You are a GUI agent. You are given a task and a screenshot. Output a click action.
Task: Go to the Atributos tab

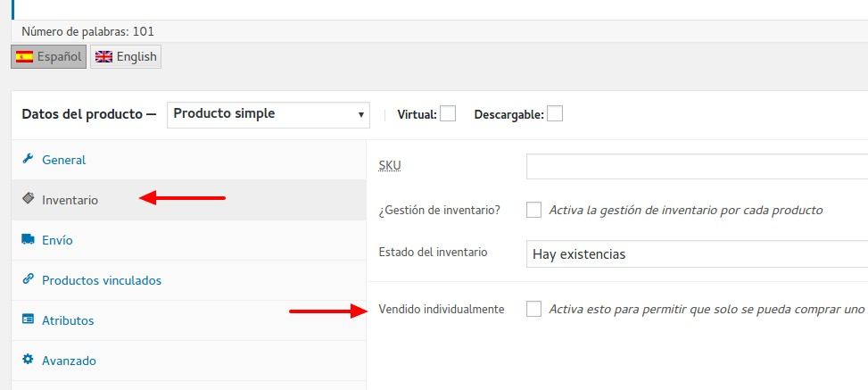point(188,320)
